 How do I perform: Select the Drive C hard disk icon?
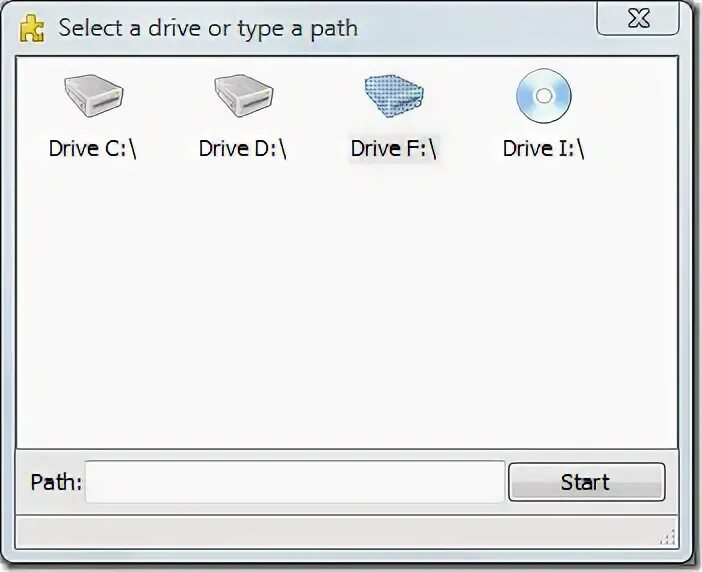(94, 96)
